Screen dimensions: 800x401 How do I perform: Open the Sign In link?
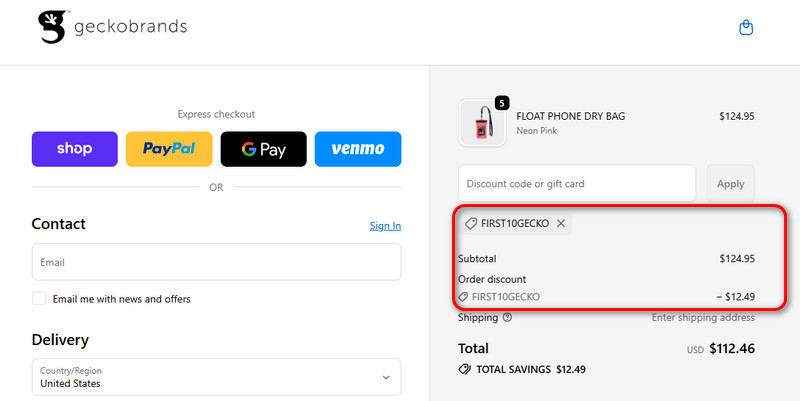coord(385,225)
